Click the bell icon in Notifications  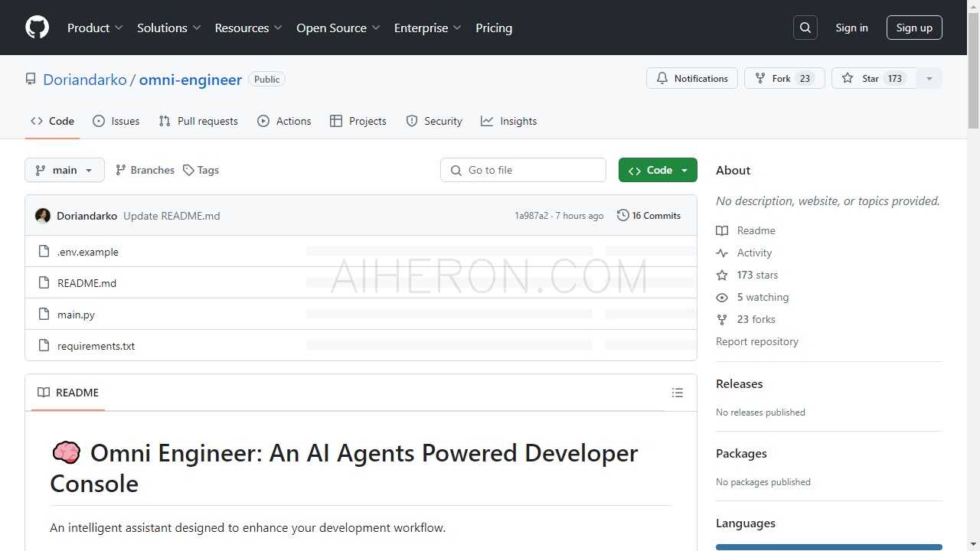(662, 78)
